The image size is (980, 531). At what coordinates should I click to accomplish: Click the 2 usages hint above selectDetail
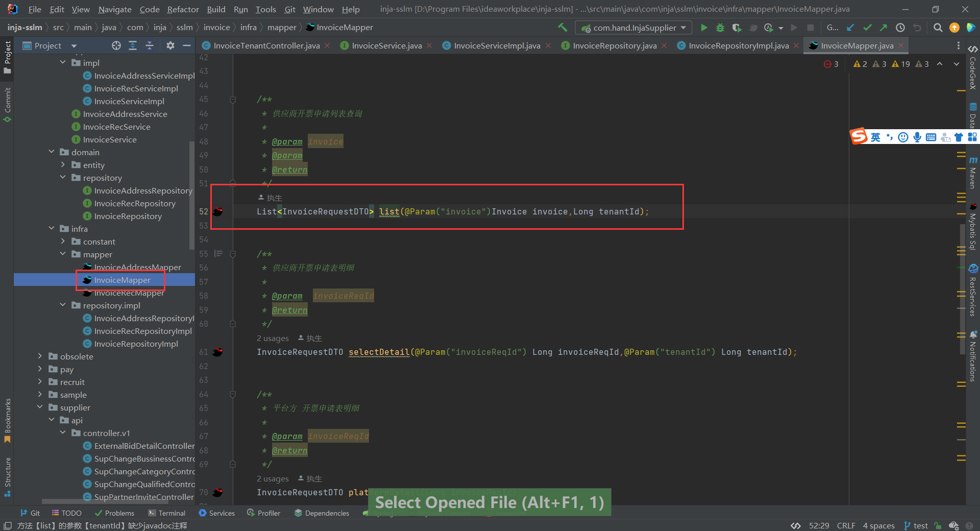273,338
